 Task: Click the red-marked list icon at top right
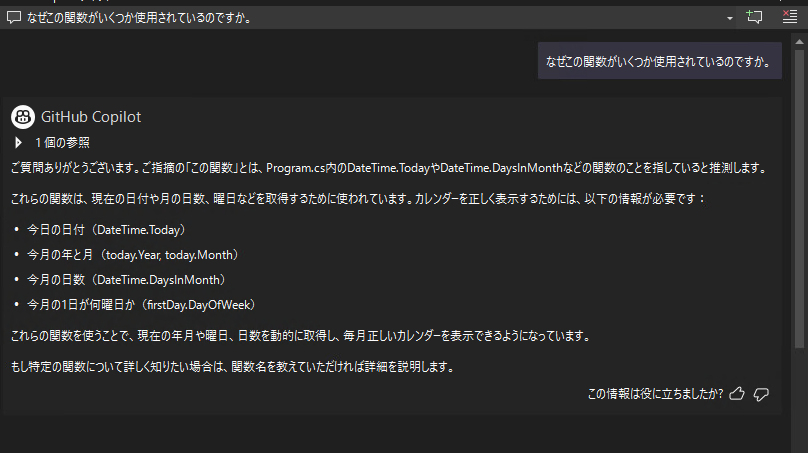[x=789, y=18]
